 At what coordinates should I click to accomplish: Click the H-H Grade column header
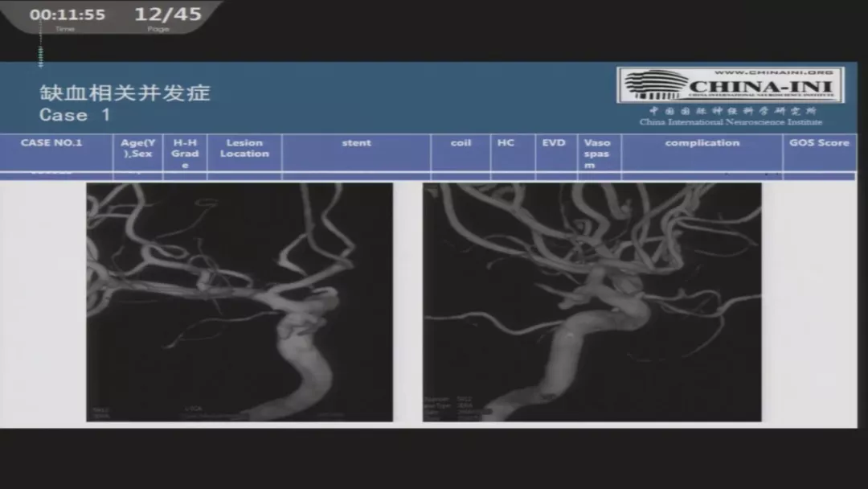tap(185, 153)
